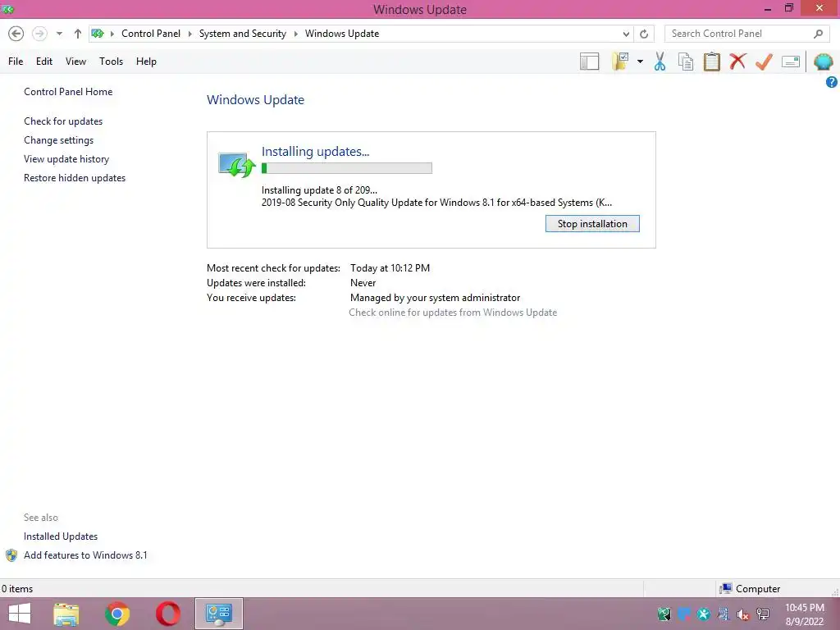The width and height of the screenshot is (840, 630).
Task: Click Check for updates in sidebar
Action: tap(63, 121)
